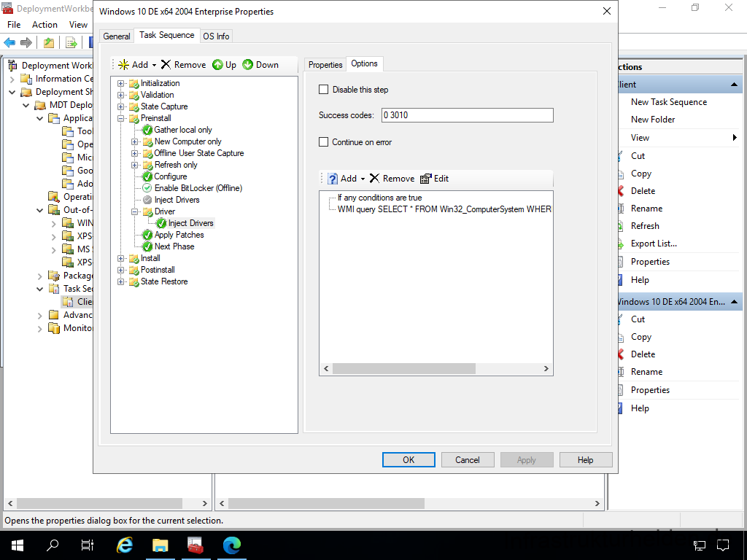This screenshot has height=560, width=747.
Task: Click the Add condition question-mark icon
Action: click(x=333, y=179)
